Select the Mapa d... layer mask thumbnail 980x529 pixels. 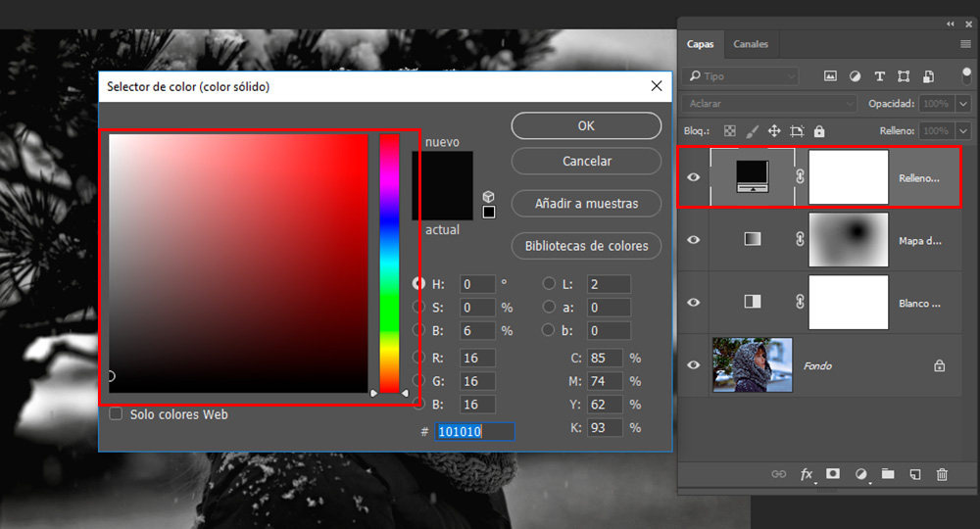[848, 240]
